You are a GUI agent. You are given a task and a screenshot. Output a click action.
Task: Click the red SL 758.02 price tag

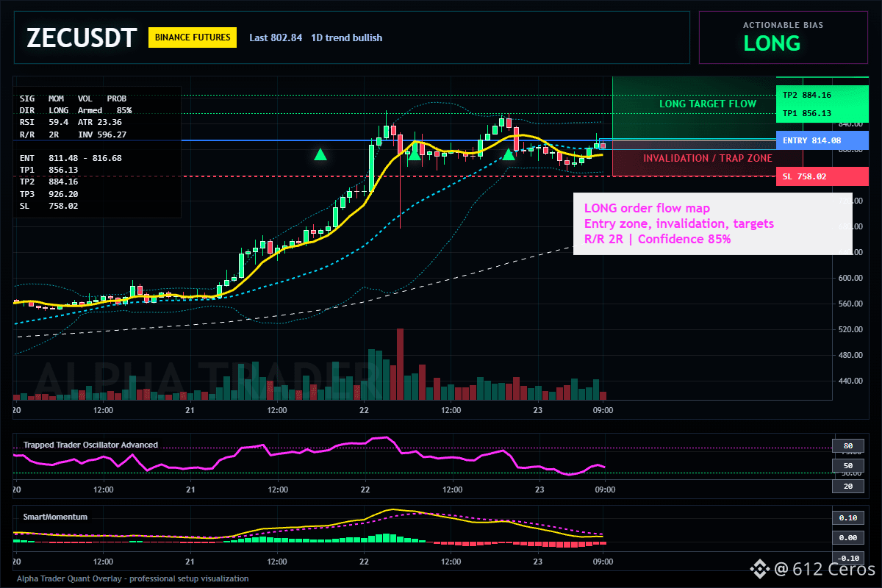pos(822,176)
